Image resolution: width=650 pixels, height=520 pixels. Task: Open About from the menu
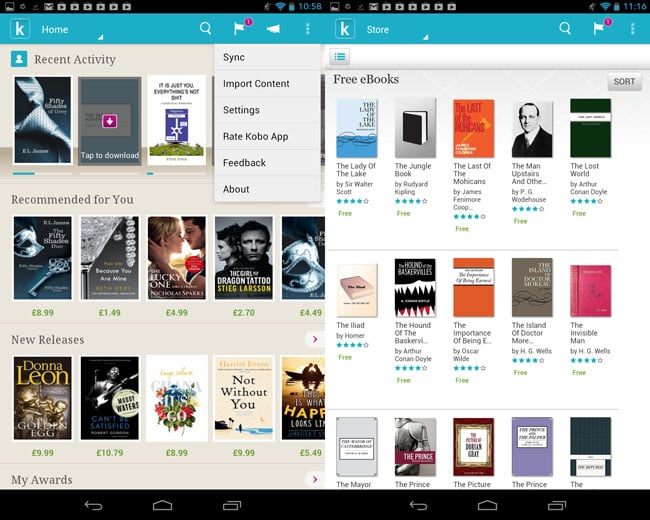267,189
